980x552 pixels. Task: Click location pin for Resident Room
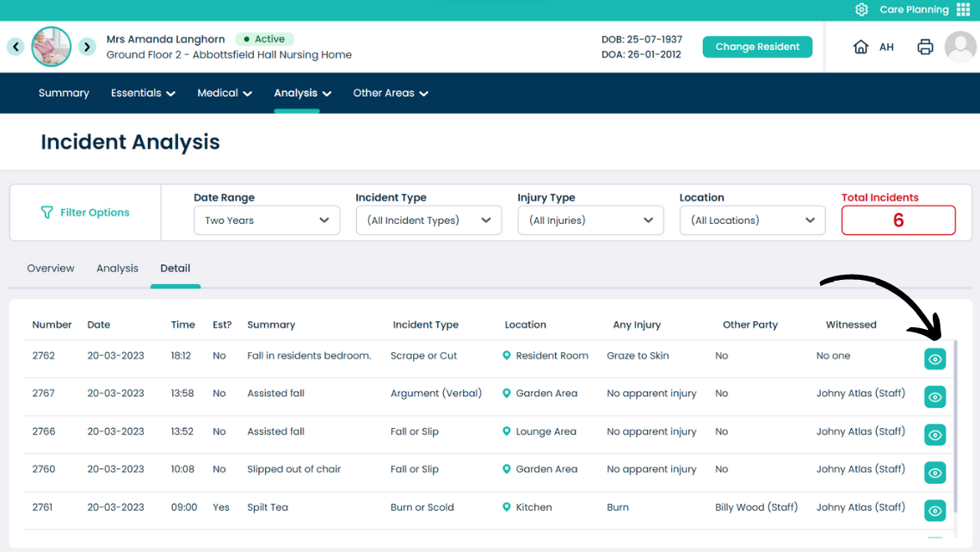[507, 356]
